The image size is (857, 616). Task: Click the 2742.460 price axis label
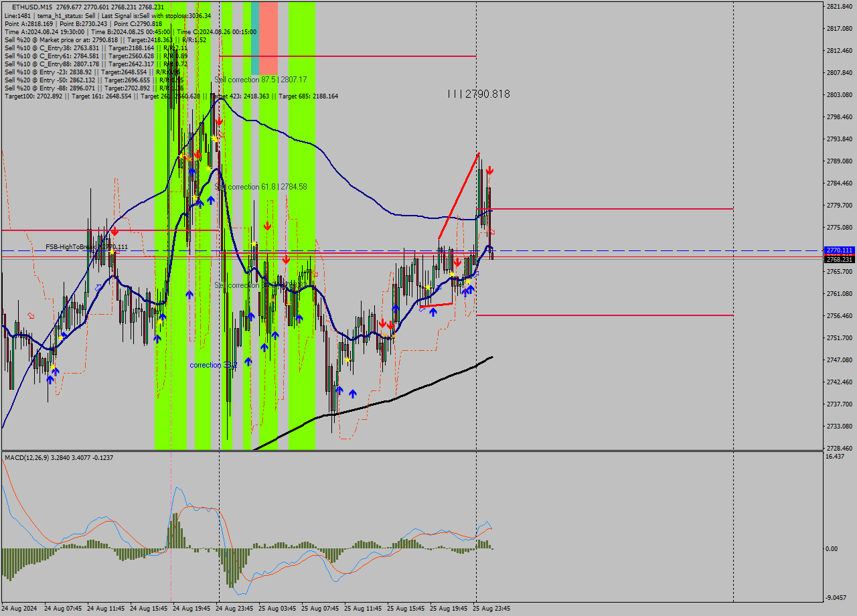tap(839, 382)
